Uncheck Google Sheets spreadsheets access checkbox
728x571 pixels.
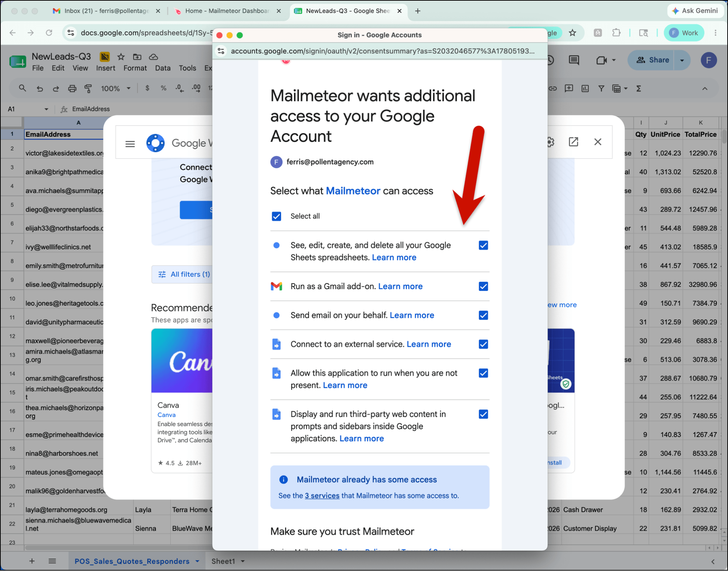tap(483, 245)
